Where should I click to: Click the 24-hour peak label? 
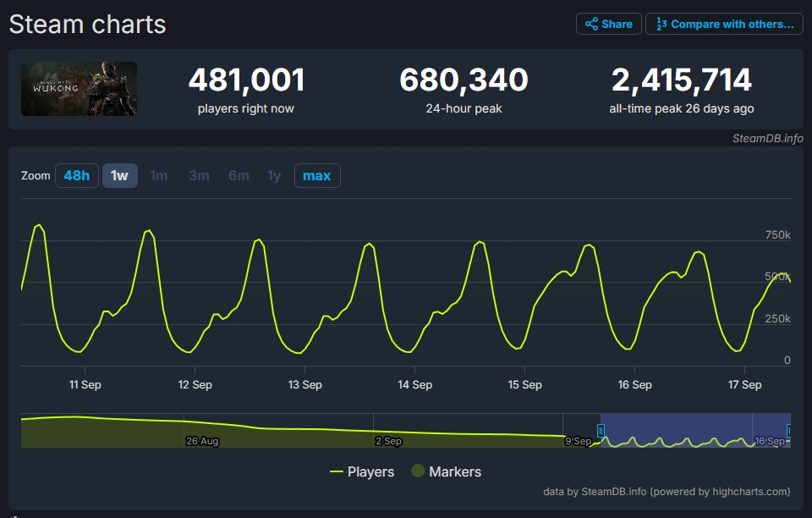(464, 108)
